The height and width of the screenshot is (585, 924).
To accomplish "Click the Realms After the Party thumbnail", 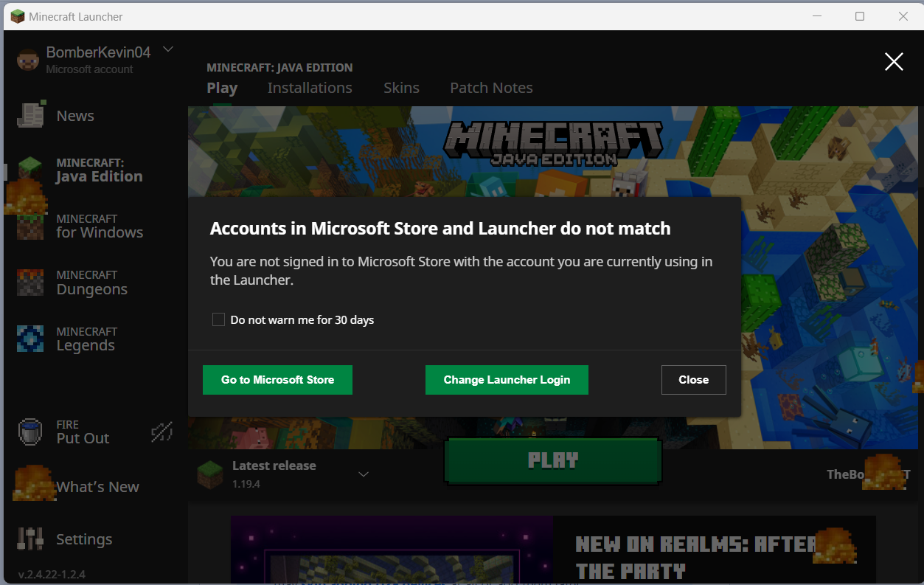I will click(392, 550).
